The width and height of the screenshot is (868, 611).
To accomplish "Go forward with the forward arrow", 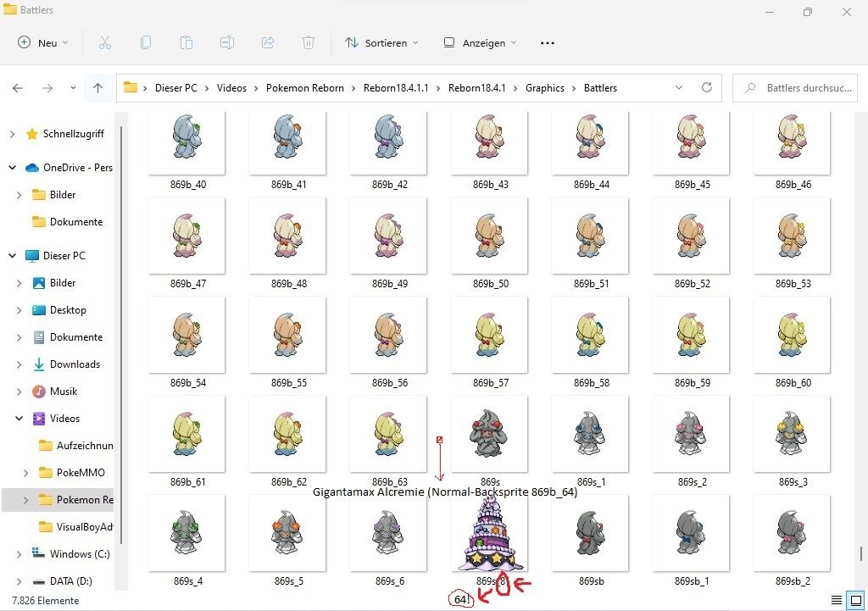I will 47,88.
